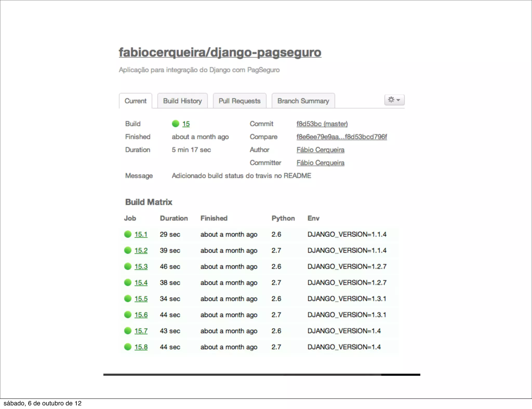Select DJANGO_VERSION=1.1.4 env of job 15.1
The image size is (532, 409).
347,234
